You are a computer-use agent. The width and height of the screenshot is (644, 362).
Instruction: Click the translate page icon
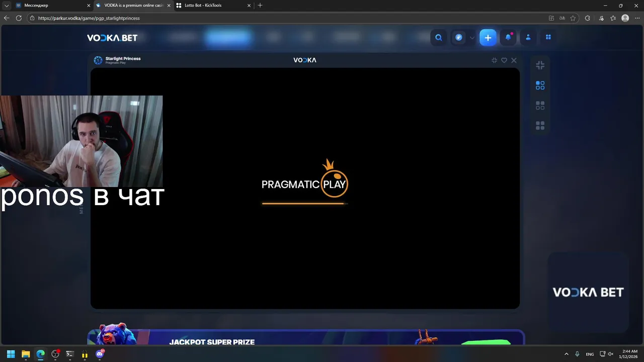[x=562, y=18]
